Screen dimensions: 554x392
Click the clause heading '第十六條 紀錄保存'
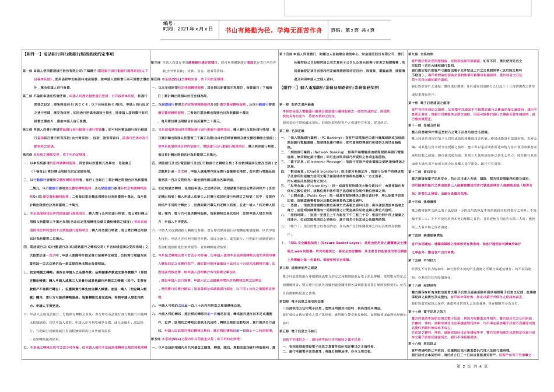422,285
